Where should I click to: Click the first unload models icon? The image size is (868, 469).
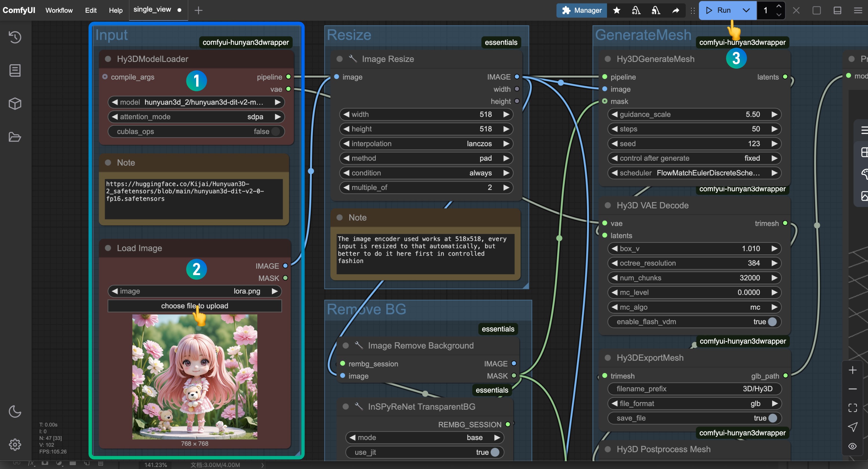tap(636, 10)
